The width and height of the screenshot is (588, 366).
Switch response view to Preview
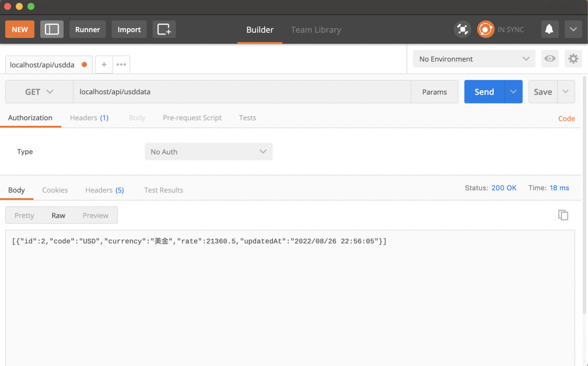pos(95,215)
